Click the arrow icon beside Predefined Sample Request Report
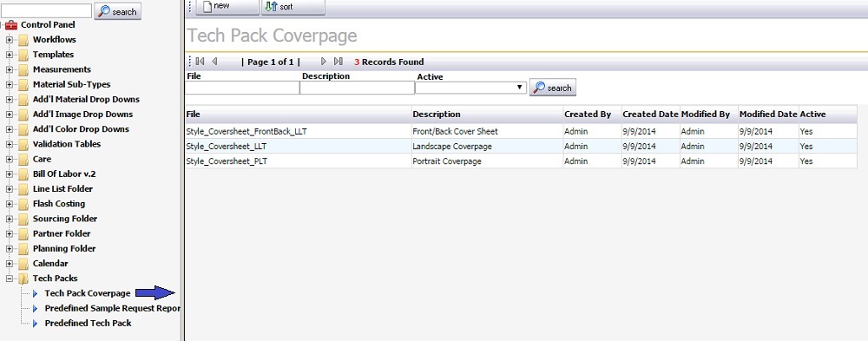868x341 pixels. 35,309
